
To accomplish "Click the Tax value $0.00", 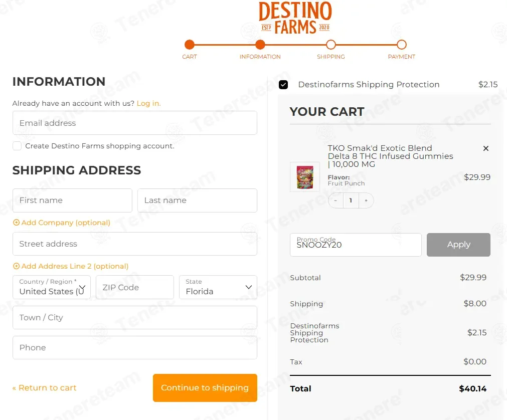I will [475, 361].
